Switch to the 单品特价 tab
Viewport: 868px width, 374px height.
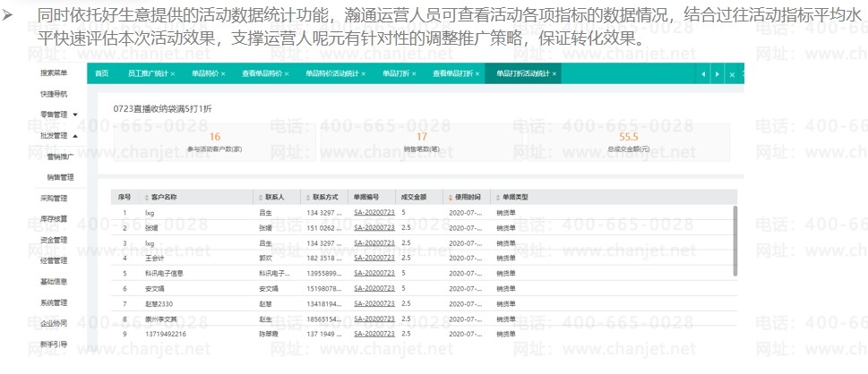205,74
